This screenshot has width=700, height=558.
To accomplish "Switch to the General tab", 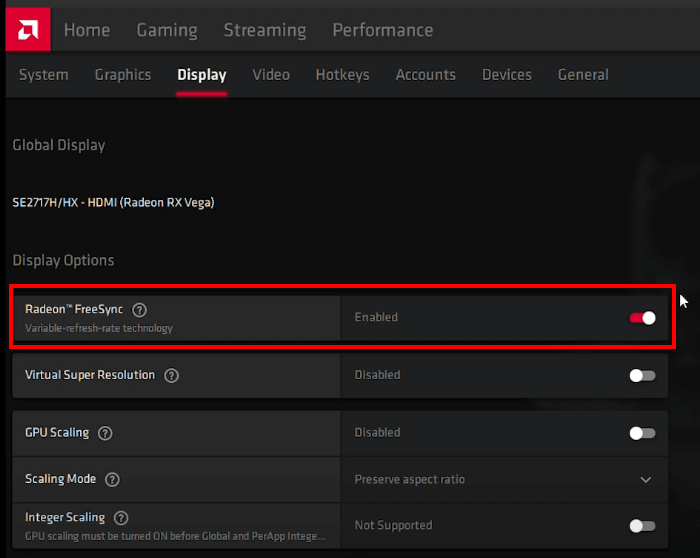I will click(x=583, y=75).
